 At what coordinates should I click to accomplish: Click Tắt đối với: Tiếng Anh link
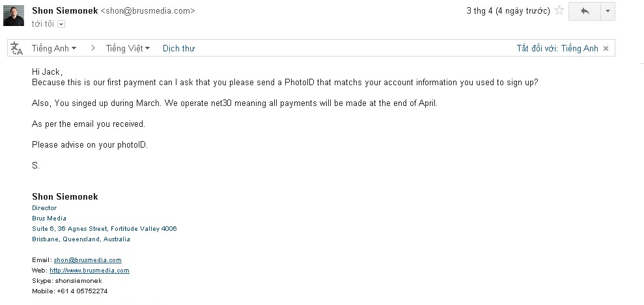[x=557, y=49]
